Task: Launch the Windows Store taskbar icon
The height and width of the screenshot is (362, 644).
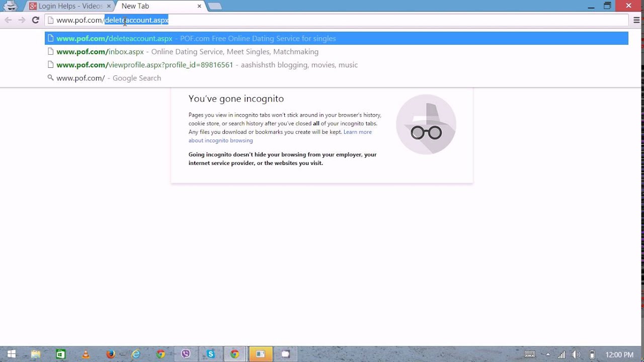Action: click(x=60, y=354)
